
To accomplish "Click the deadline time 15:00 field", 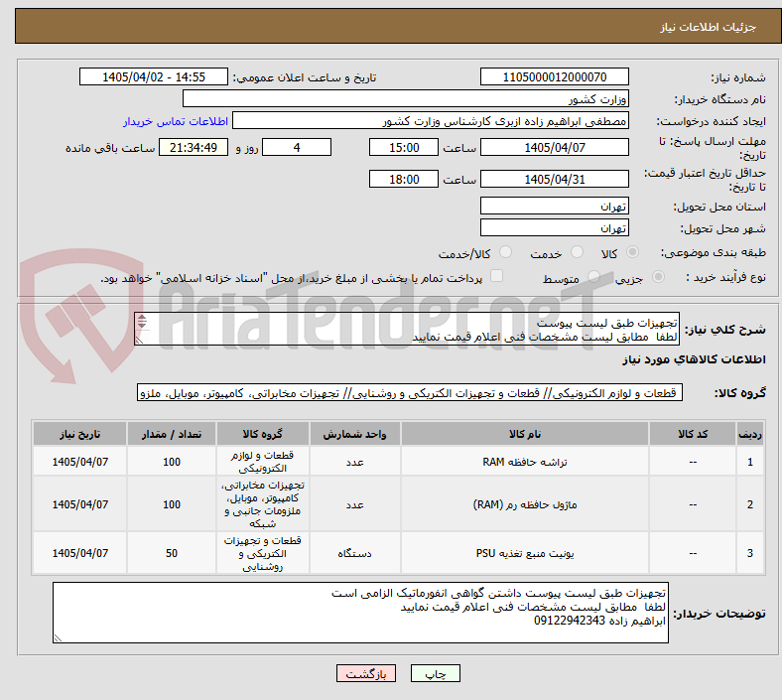I will [x=404, y=147].
